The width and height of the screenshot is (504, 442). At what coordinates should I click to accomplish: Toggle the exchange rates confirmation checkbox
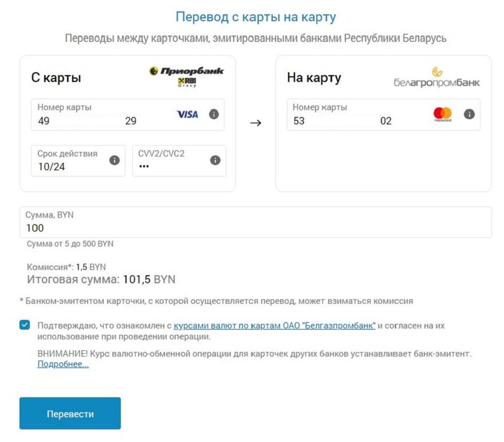click(25, 325)
